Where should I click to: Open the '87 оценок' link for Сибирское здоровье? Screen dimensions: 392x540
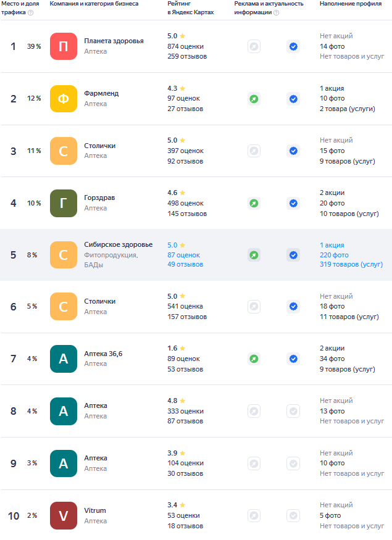[183, 255]
